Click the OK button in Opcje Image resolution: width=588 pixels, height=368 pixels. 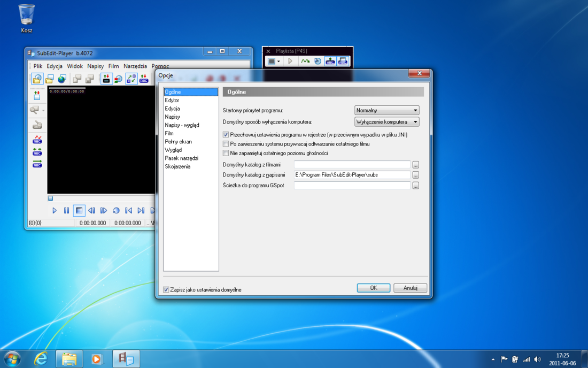374,288
